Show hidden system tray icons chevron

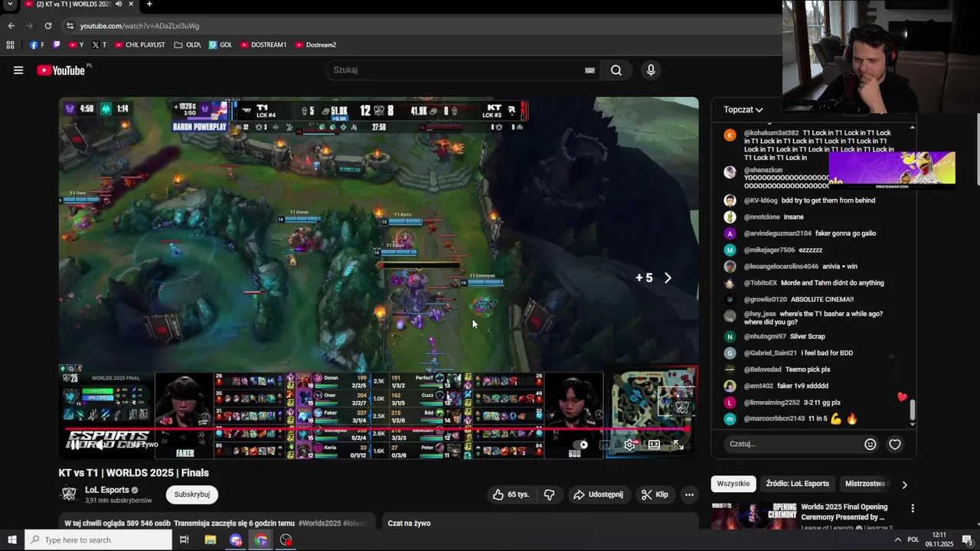click(x=897, y=540)
